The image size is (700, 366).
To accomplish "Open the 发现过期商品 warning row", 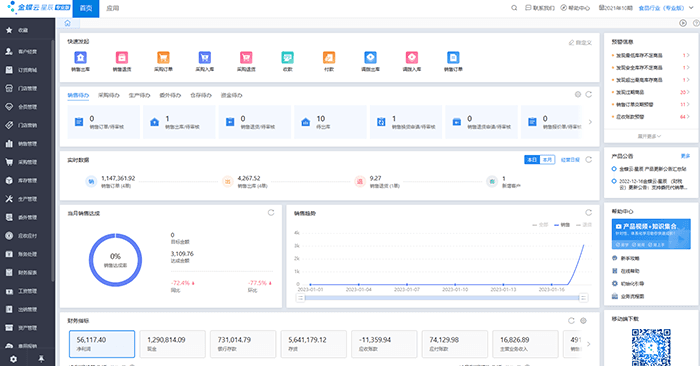I will (650, 92).
